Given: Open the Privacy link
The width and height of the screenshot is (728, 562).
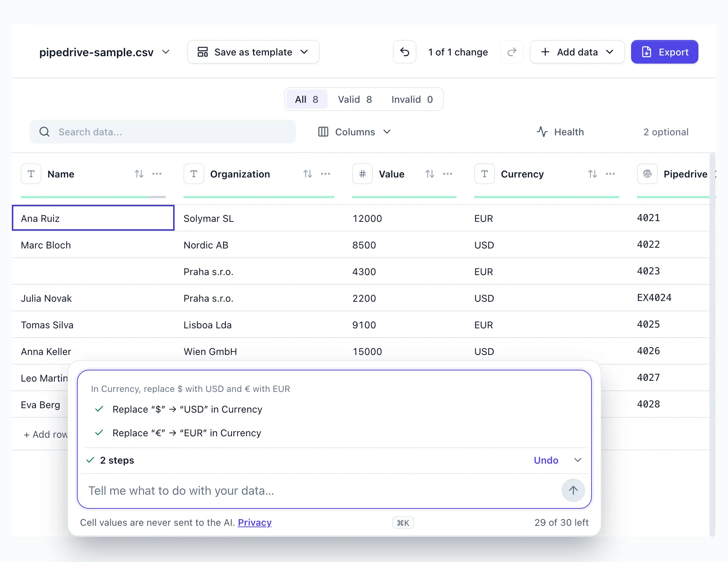Looking at the screenshot, I should tap(255, 522).
